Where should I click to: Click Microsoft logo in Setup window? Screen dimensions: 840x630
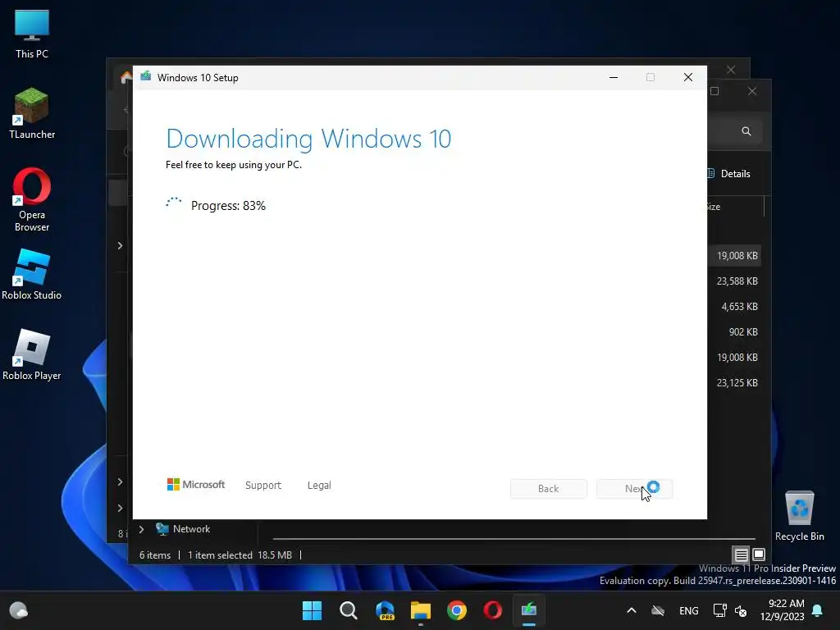[196, 484]
